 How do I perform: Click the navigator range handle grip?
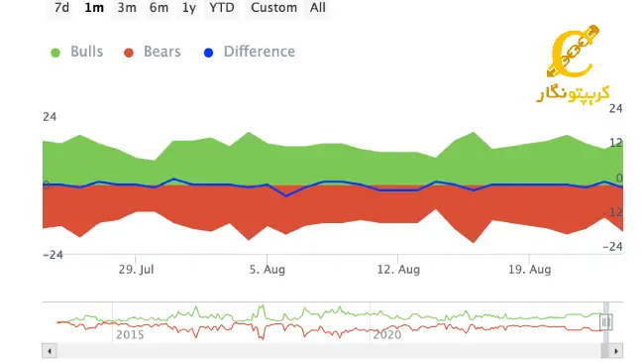click(x=606, y=322)
